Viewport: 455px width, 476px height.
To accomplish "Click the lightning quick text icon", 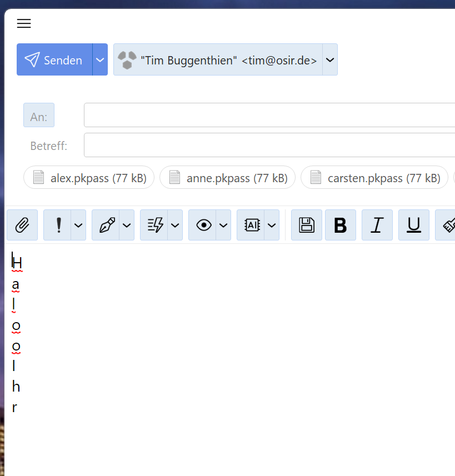I will (154, 225).
